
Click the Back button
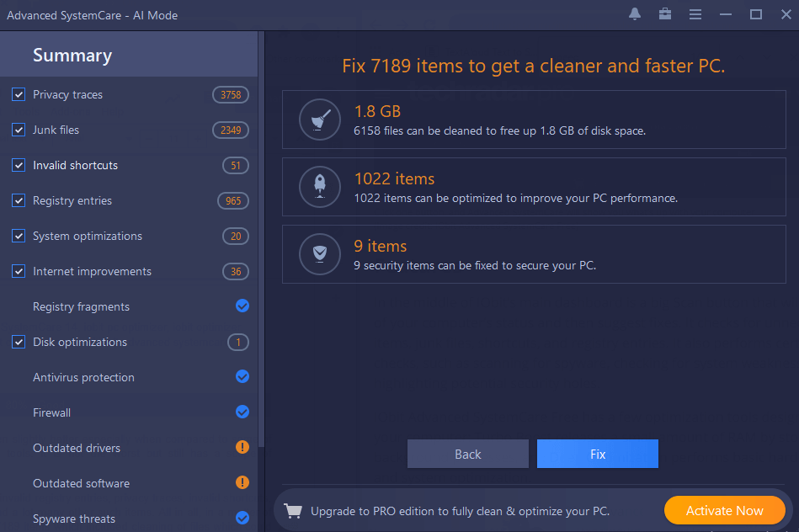[x=468, y=454]
